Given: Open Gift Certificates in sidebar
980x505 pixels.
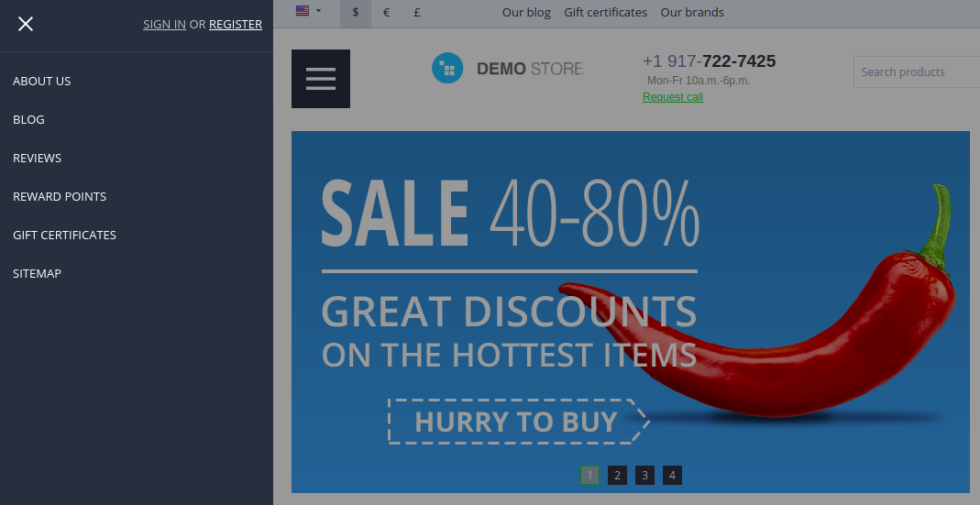Looking at the screenshot, I should click(x=64, y=235).
